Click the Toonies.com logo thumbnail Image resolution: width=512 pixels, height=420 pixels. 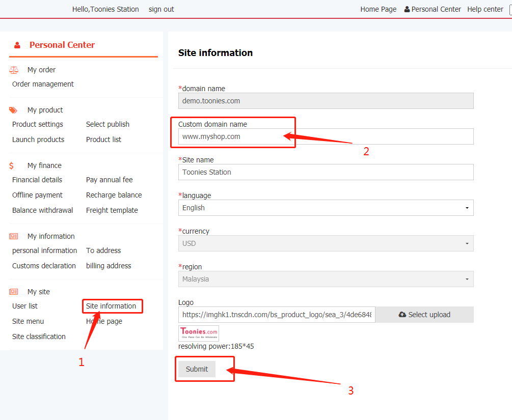click(199, 333)
